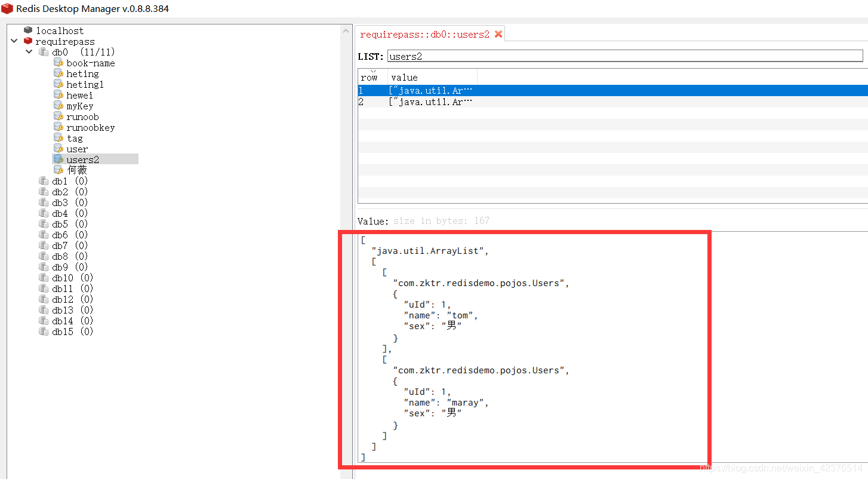The width and height of the screenshot is (868, 479).
Task: Click the db9 database icon
Action: pos(43,267)
